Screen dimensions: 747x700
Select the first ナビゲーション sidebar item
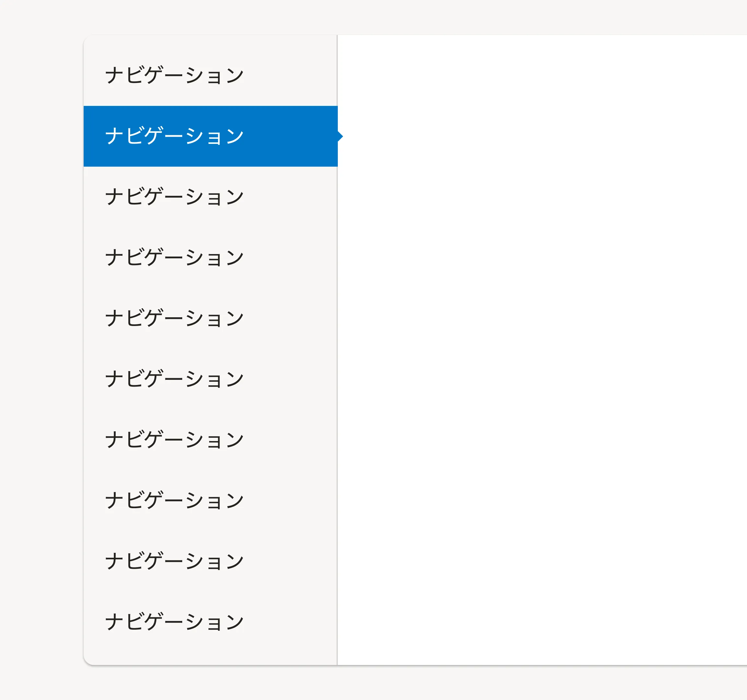tap(174, 75)
